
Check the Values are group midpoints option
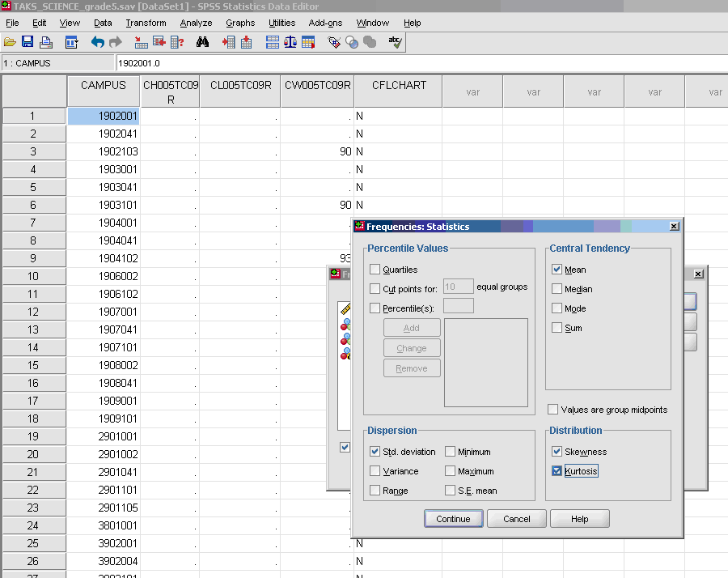553,410
